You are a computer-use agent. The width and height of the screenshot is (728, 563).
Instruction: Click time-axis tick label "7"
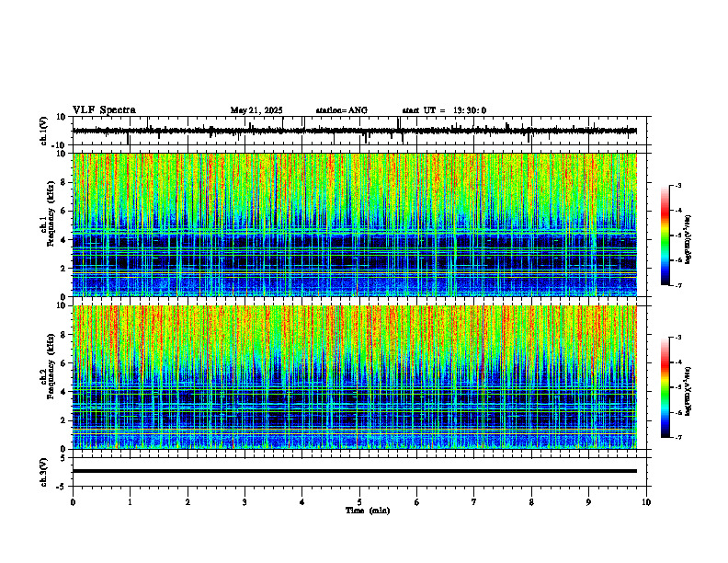tap(474, 502)
